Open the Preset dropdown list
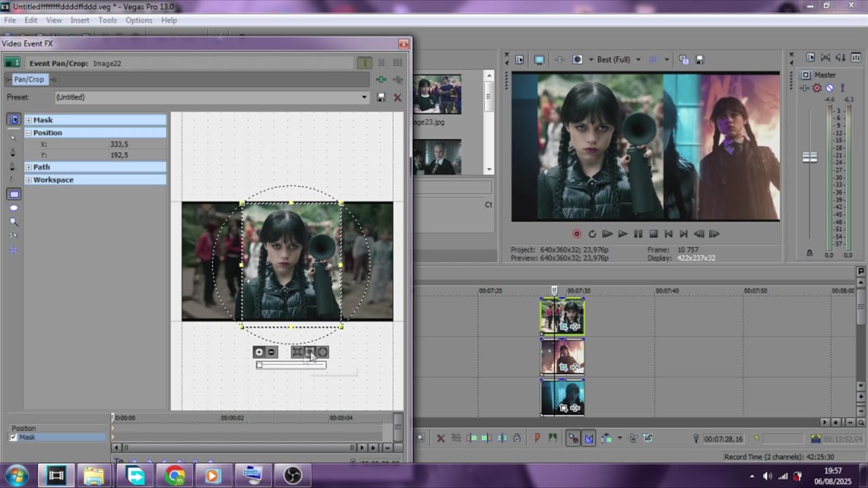Viewport: 868px width, 488px height. coord(364,98)
